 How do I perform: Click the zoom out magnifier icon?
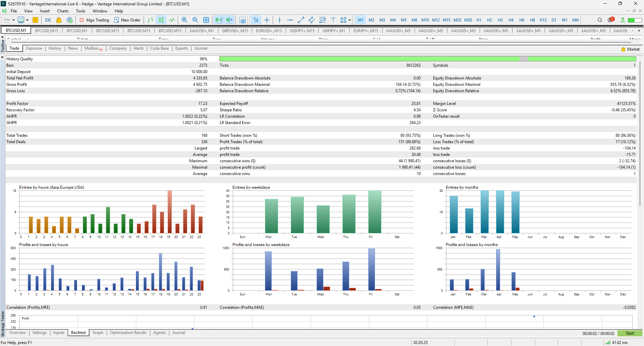click(x=195, y=20)
